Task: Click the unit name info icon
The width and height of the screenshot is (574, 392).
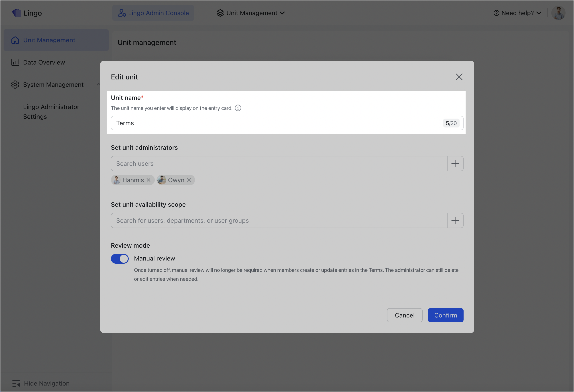Action: (x=238, y=108)
